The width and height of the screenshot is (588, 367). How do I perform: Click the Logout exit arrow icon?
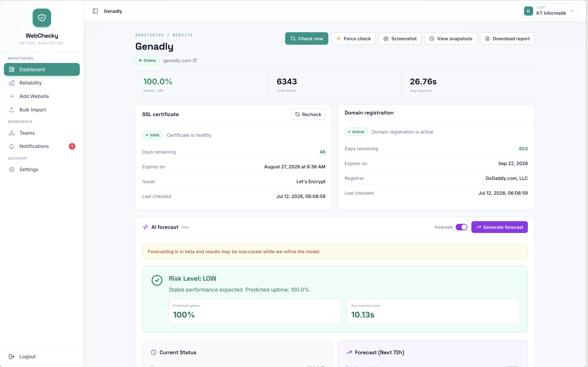(x=12, y=357)
